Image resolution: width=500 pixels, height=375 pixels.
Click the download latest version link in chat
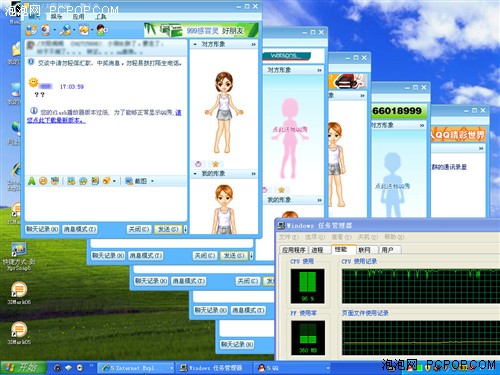[x=104, y=116]
